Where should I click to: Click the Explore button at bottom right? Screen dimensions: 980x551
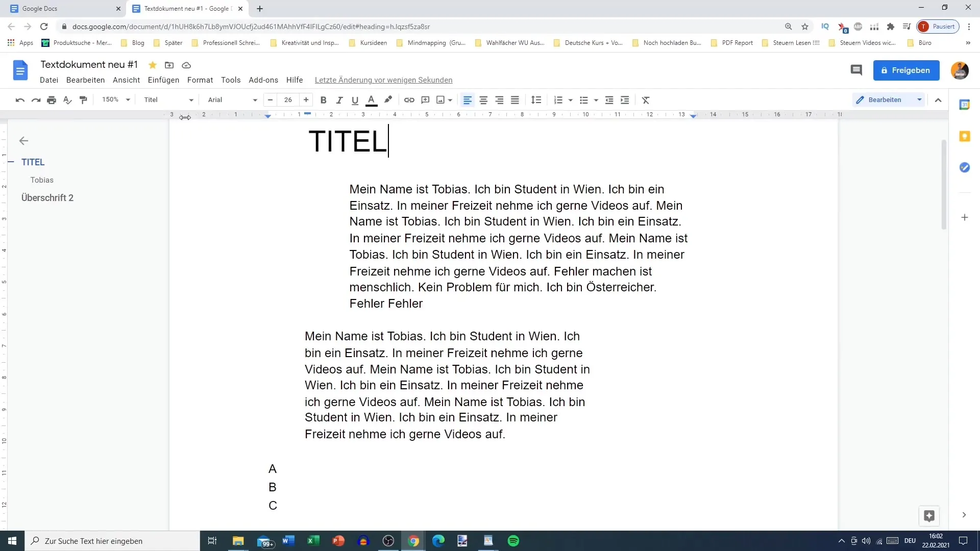click(x=929, y=516)
